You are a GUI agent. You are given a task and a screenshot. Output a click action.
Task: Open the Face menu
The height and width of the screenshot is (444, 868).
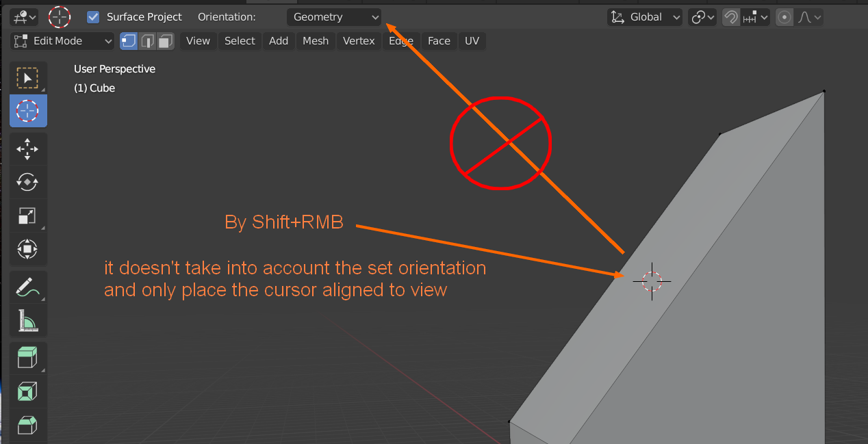(x=439, y=41)
